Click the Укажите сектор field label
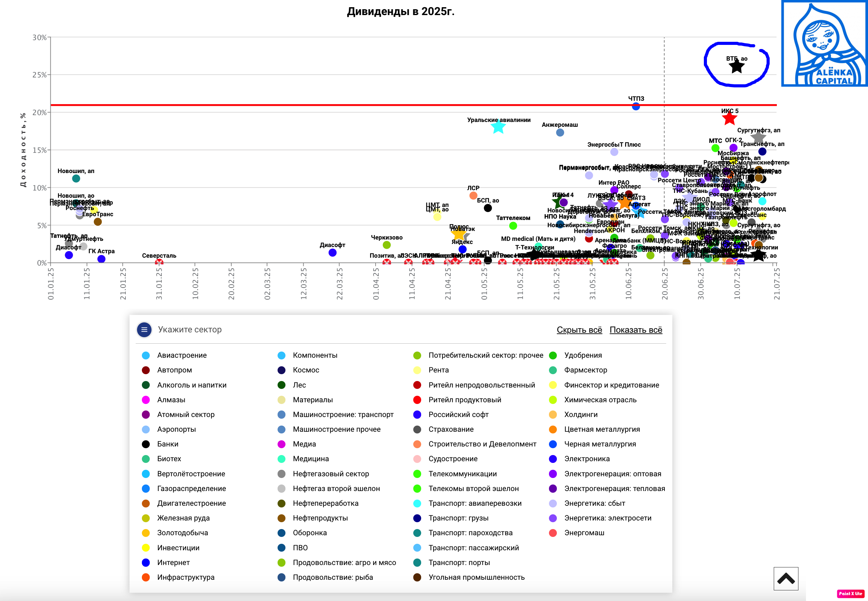 tap(190, 330)
